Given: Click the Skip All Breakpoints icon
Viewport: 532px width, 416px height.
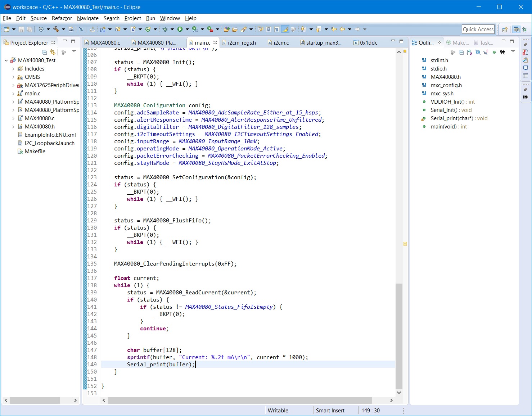Looking at the screenshot, I should 81,29.
